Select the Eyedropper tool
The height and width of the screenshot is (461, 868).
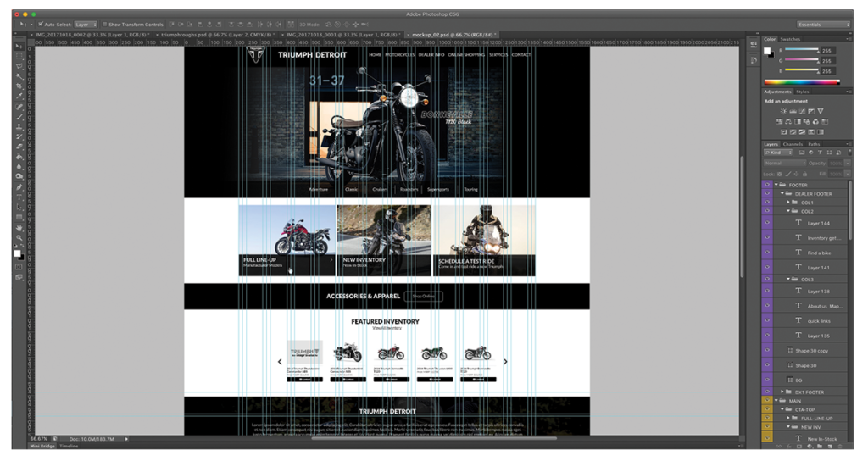[x=19, y=96]
